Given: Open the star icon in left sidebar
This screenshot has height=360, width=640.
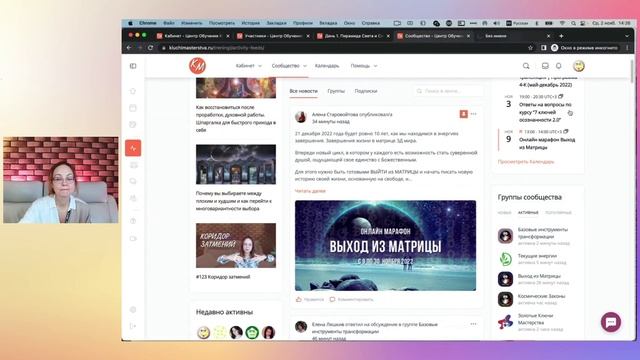Looking at the screenshot, I should (x=133, y=91).
